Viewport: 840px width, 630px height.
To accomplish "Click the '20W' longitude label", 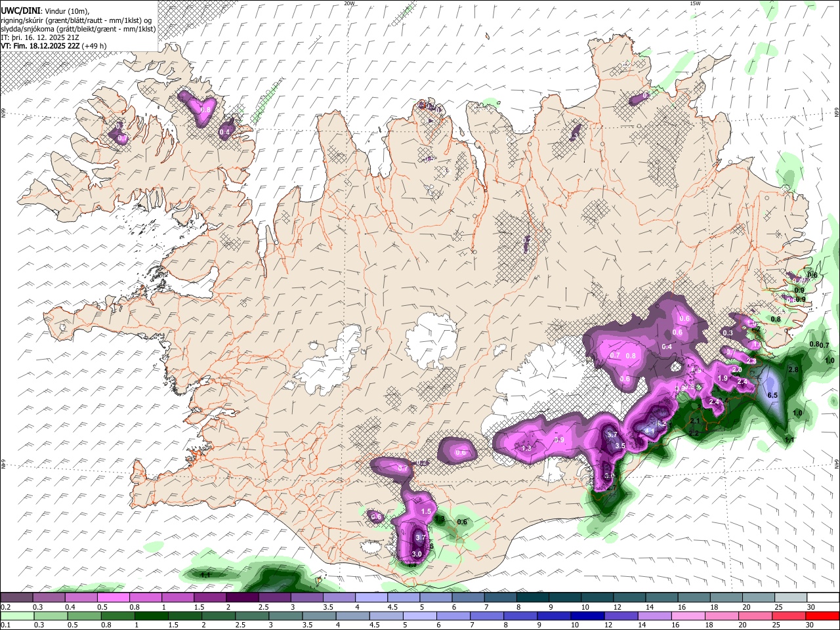I will tap(348, 3).
